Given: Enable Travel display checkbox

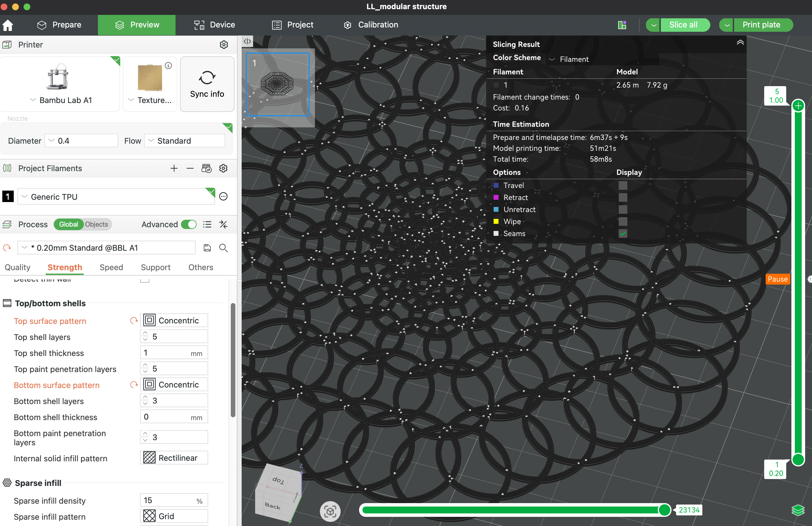Looking at the screenshot, I should (623, 185).
